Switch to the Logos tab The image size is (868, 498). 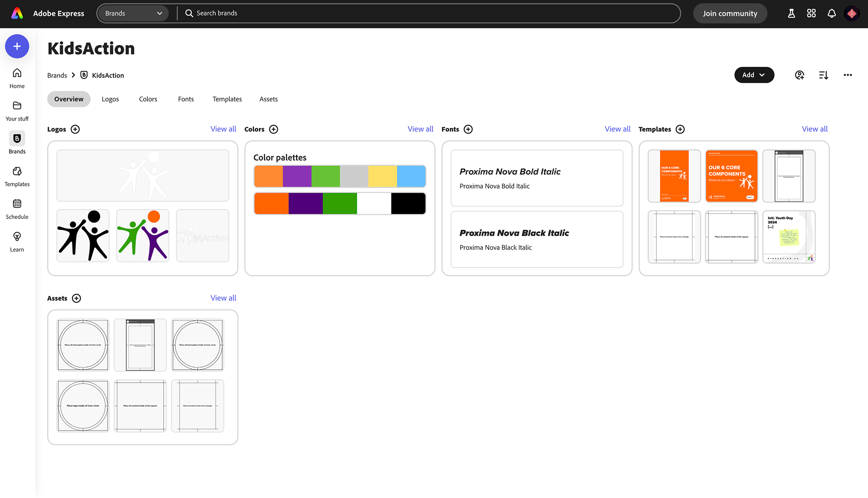pos(110,99)
